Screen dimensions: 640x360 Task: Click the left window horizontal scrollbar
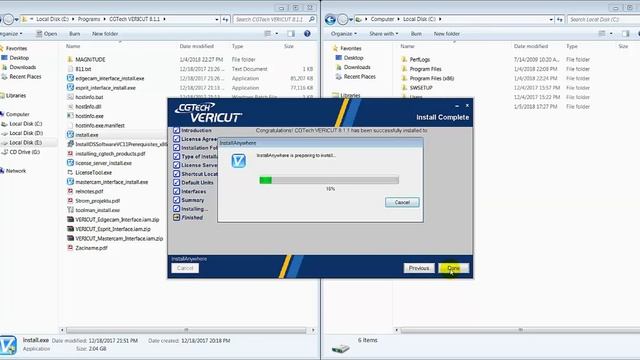186,330
